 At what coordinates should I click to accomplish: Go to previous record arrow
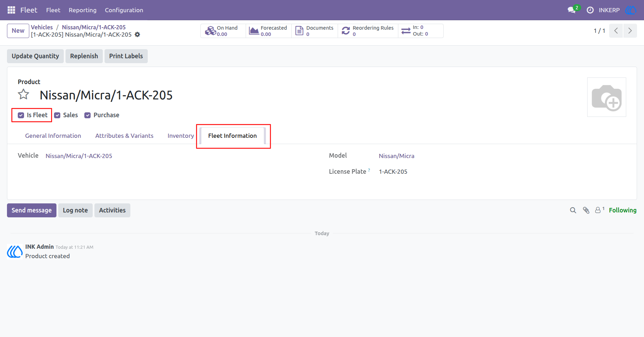coord(616,31)
